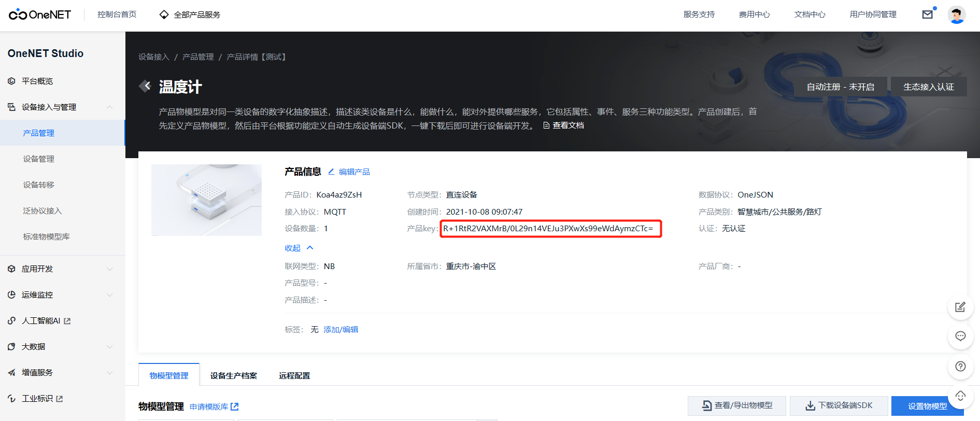
Task: Click the question mark help icon
Action: (960, 367)
